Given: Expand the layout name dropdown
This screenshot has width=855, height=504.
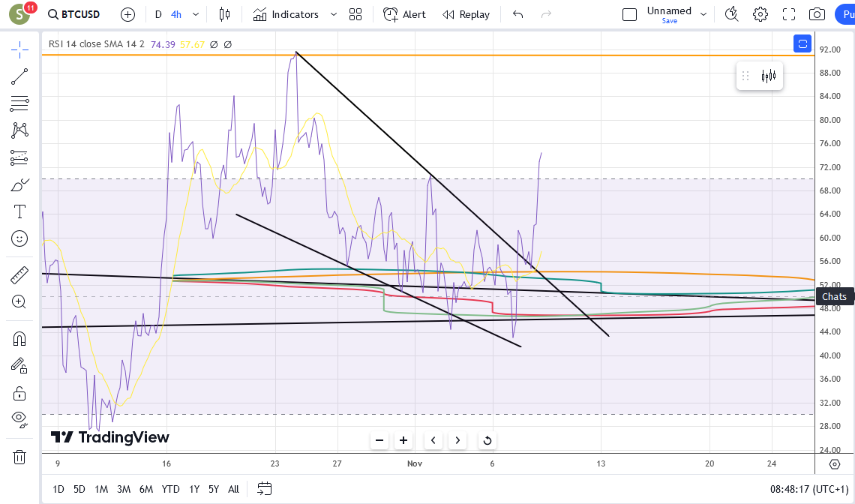Looking at the screenshot, I should (x=703, y=15).
